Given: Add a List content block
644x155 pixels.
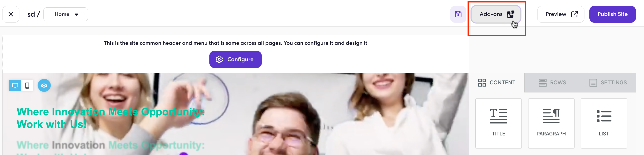Looking at the screenshot, I should pos(604,123).
